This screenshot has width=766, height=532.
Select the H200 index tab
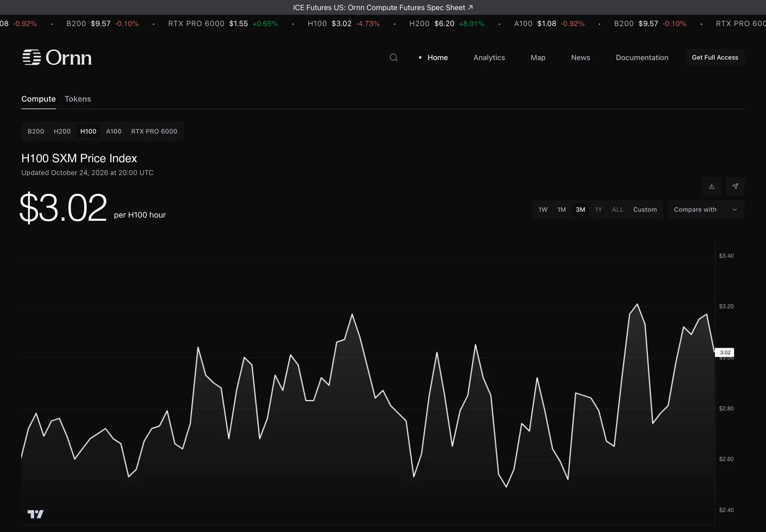[62, 131]
